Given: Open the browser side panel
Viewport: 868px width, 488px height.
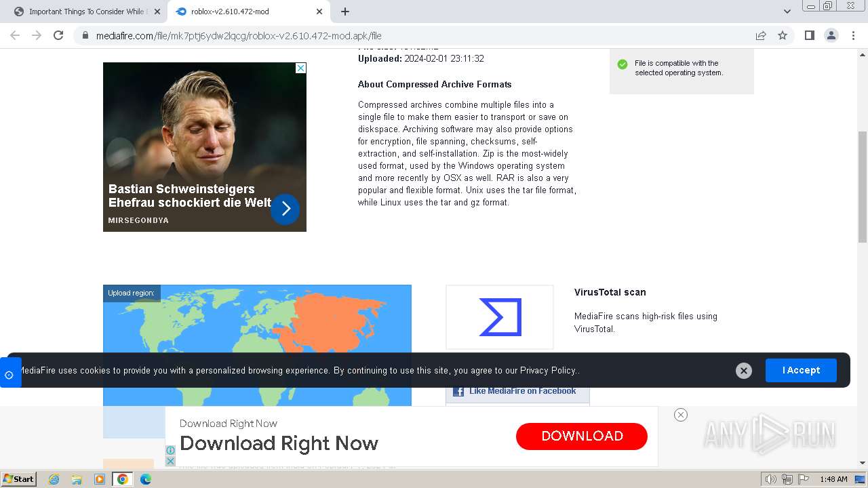Looking at the screenshot, I should click(809, 35).
